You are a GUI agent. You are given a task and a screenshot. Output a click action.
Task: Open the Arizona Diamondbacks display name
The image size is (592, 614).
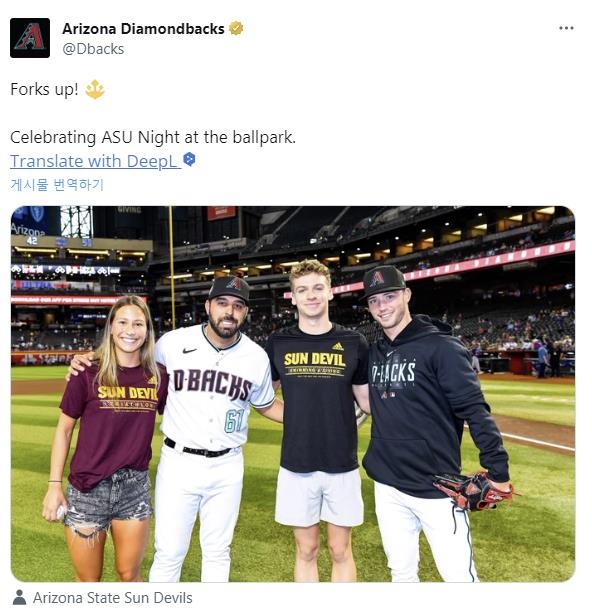tap(143, 29)
